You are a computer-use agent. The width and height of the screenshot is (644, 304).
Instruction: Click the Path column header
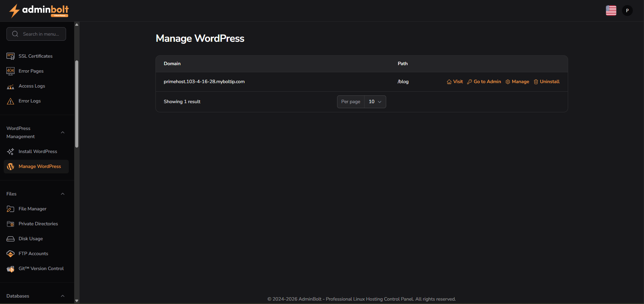(x=403, y=64)
